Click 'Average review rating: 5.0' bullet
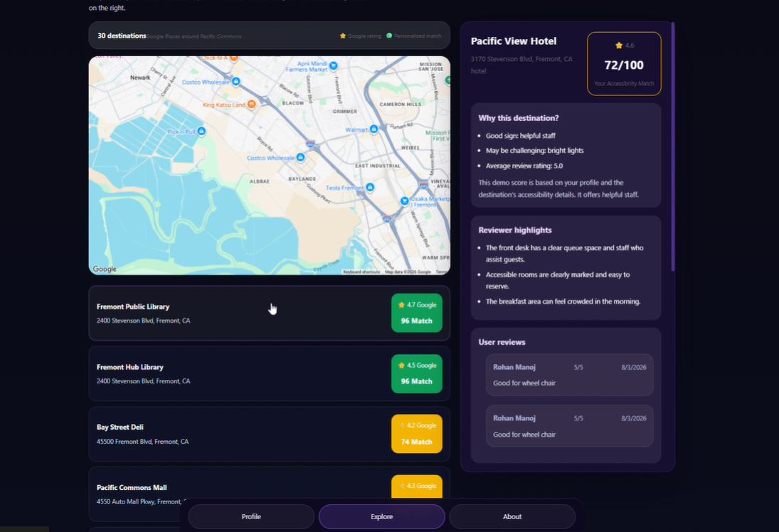Screen dimensions: 779x532 (x=524, y=166)
